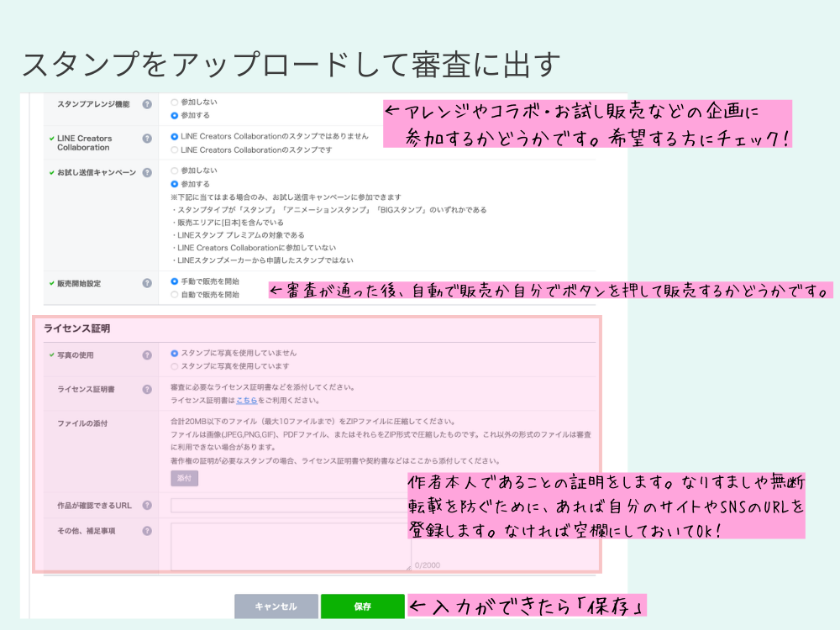The image size is (840, 630).
Task: Select スタンプに写真を使用しています
Action: click(174, 366)
